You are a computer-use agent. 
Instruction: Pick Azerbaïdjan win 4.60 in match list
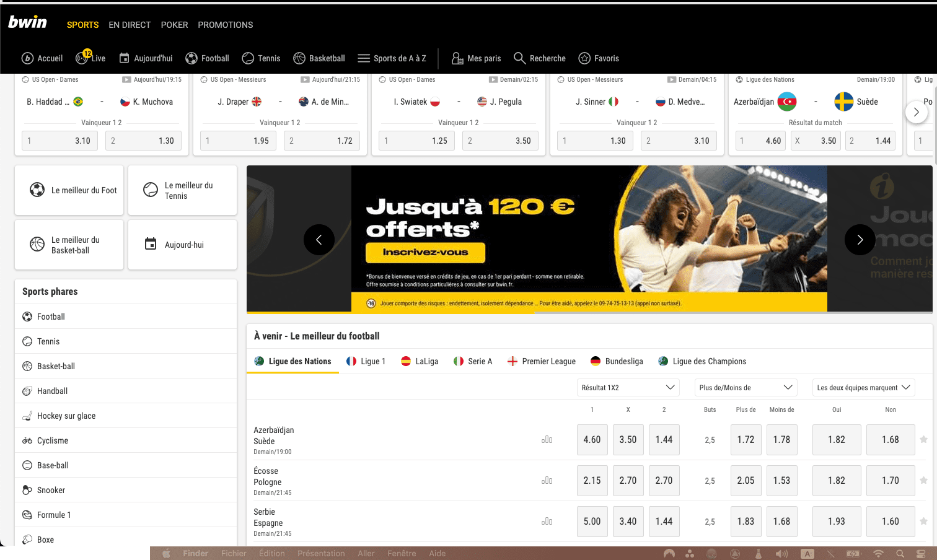[592, 439]
